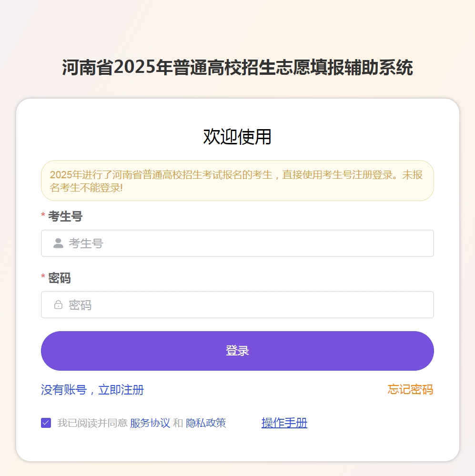Click the system title at page top
475x476 pixels.
coord(237,67)
